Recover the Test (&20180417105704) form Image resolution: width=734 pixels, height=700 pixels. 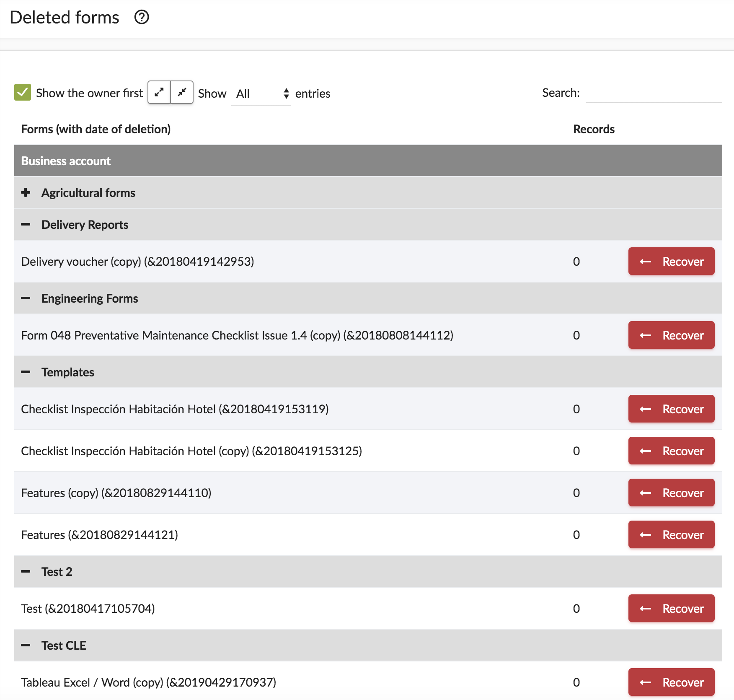point(671,608)
